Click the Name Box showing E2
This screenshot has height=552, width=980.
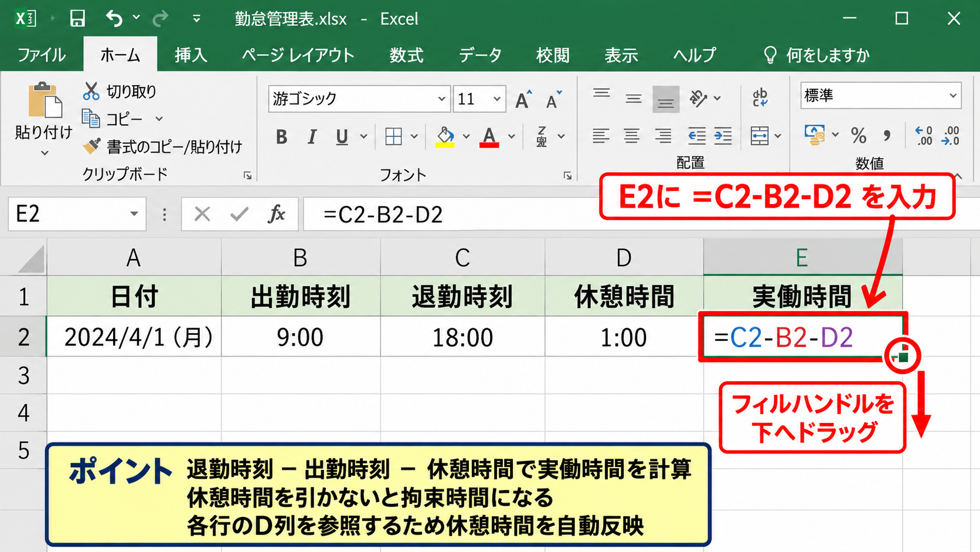coord(77,214)
